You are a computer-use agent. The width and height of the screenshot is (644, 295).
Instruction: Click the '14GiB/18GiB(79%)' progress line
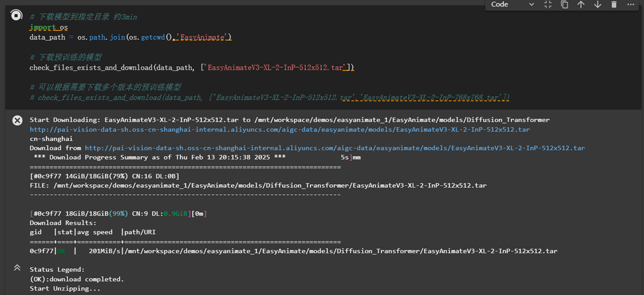coord(104,176)
